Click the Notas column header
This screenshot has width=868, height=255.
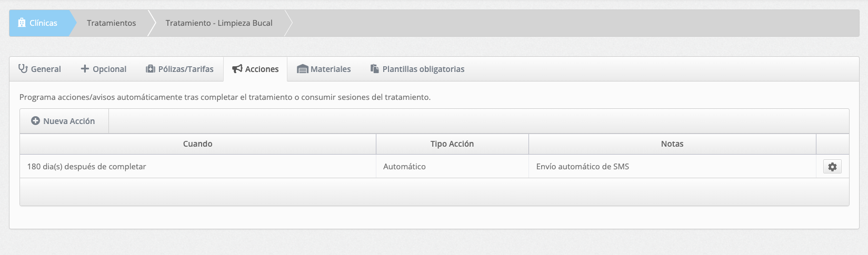(x=672, y=144)
